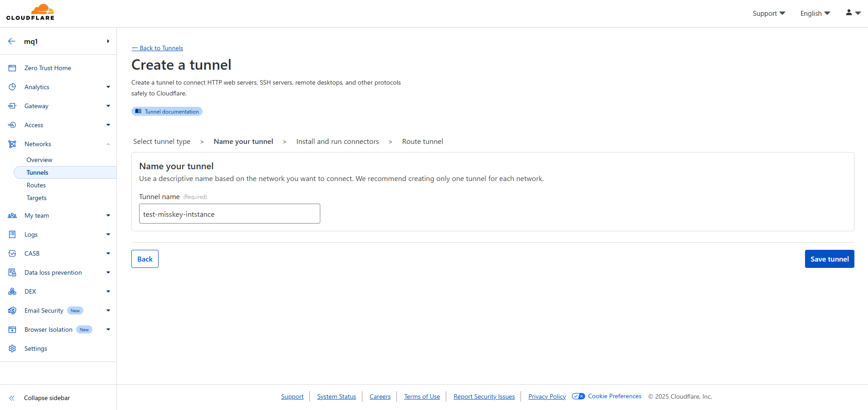
Task: Click the Back button
Action: click(x=145, y=259)
